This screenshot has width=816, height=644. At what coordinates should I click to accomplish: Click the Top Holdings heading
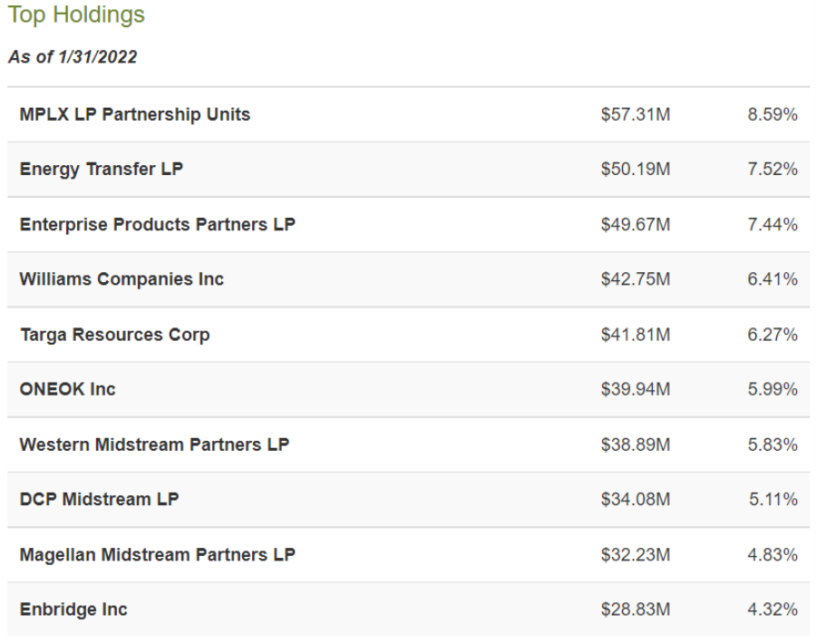76,15
